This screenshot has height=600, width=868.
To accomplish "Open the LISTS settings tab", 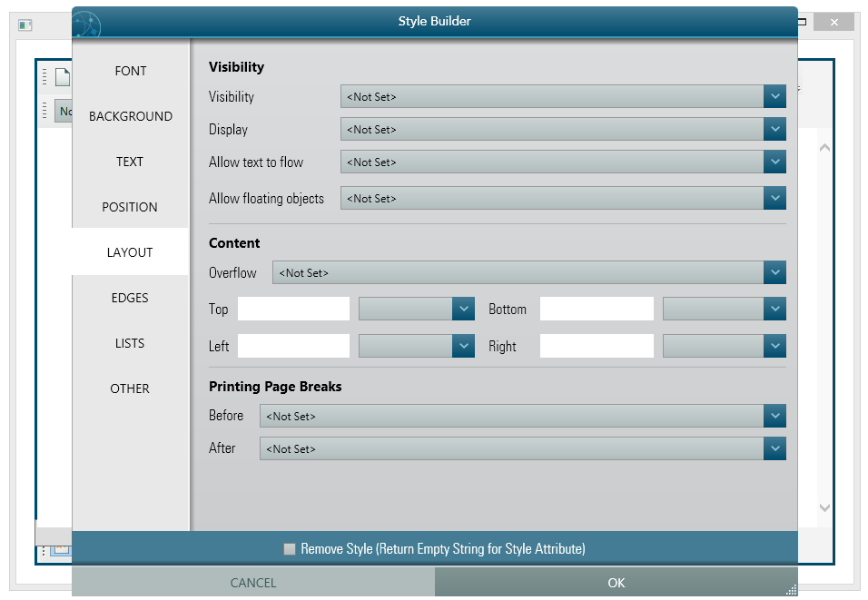I will click(x=130, y=343).
